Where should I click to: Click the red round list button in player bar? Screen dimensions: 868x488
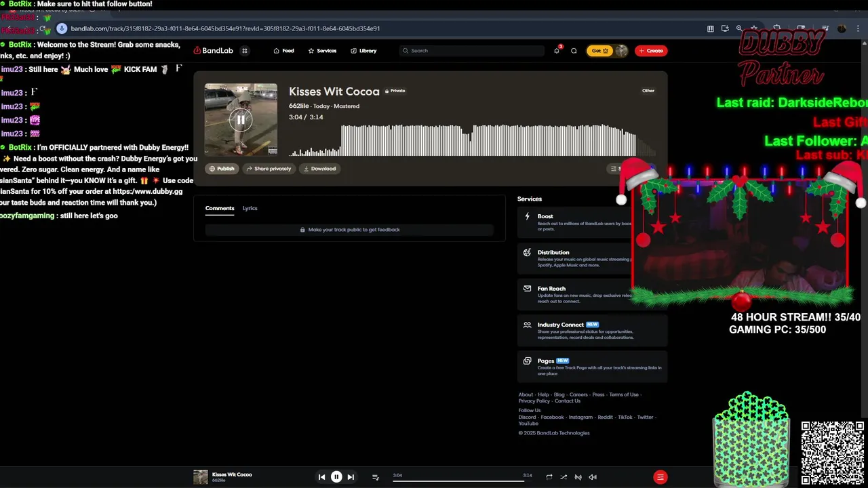[660, 477]
